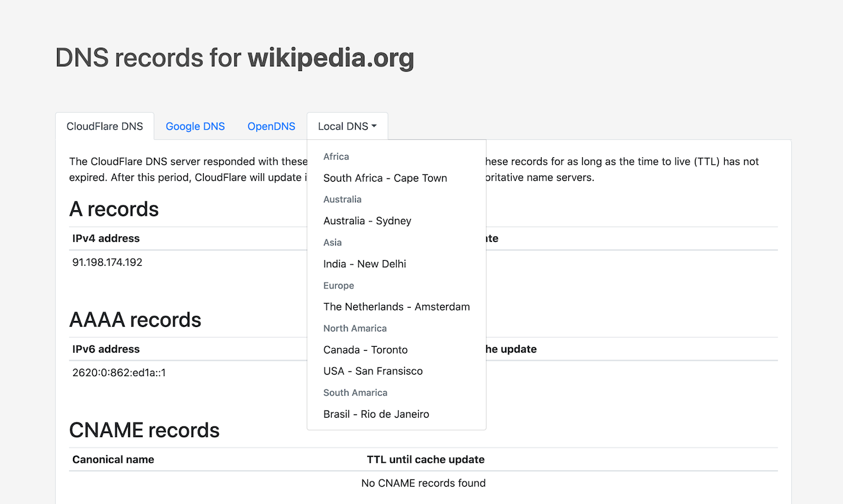The width and height of the screenshot is (843, 504).
Task: Click No CNAME records found text
Action: coord(423,483)
